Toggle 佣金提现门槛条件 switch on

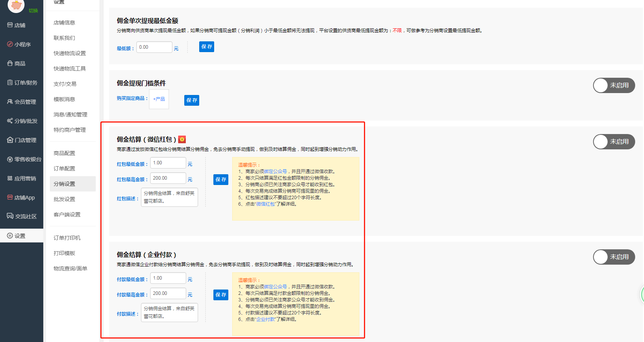point(614,85)
